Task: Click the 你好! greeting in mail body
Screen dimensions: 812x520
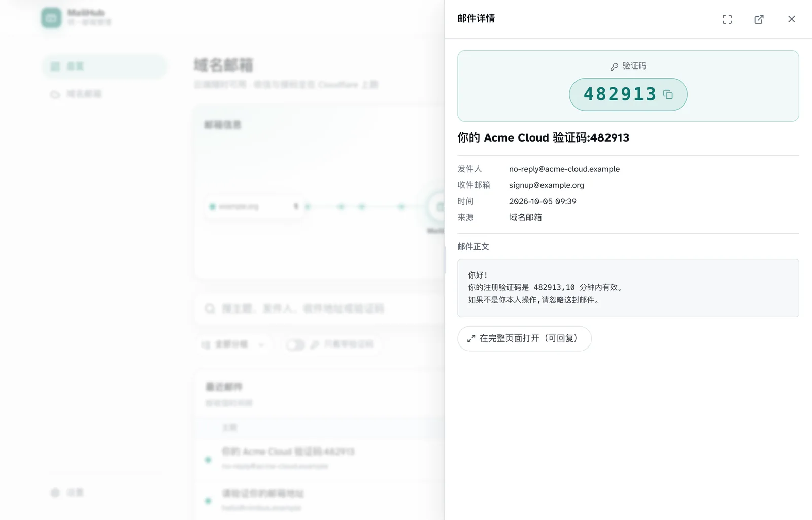Action: [x=478, y=275]
